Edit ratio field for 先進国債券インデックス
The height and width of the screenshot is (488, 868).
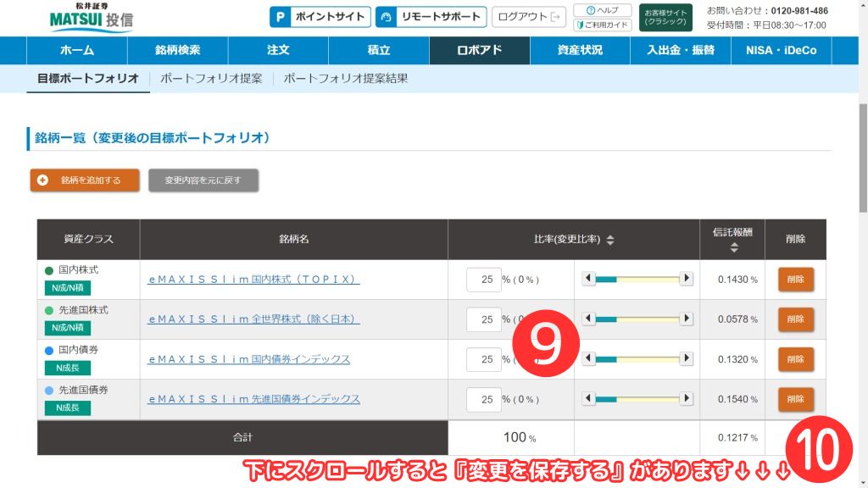coord(484,400)
